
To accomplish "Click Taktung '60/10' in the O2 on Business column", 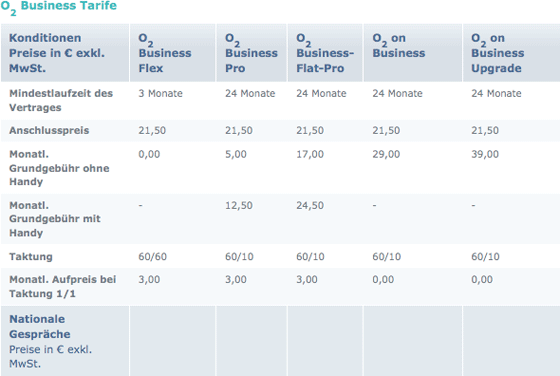I will [386, 256].
